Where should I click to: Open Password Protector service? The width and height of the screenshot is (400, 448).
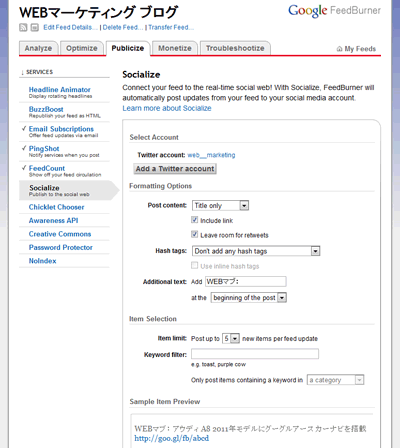click(61, 247)
